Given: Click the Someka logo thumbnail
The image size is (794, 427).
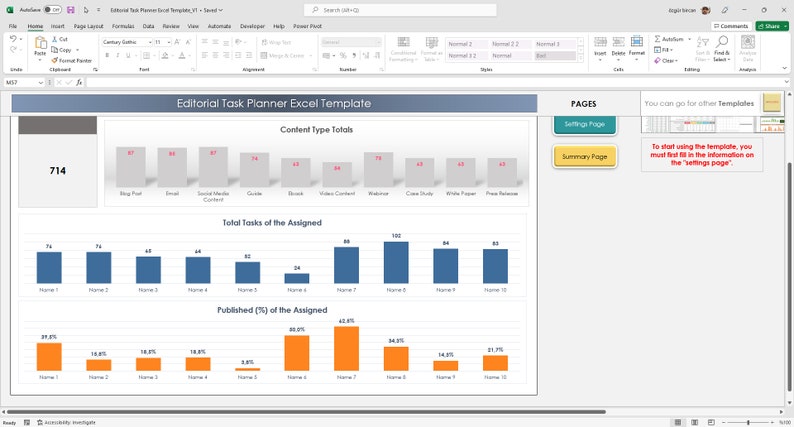Looking at the screenshot, I should [772, 103].
